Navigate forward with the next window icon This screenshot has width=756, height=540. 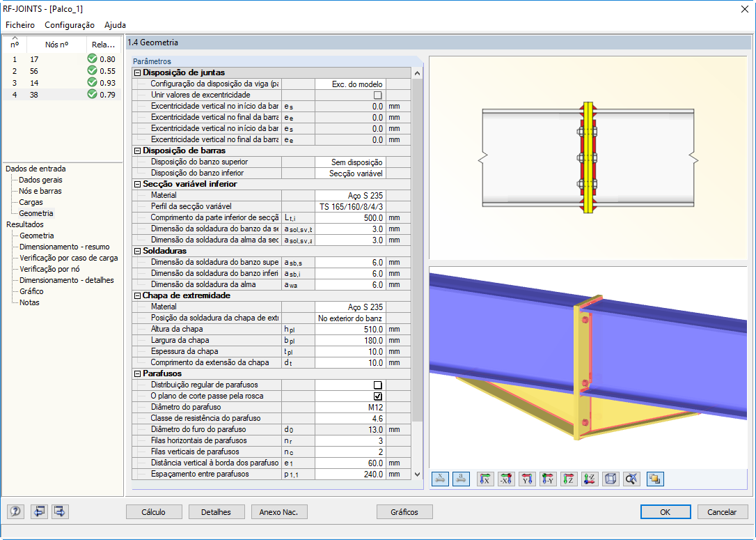pos(59,511)
